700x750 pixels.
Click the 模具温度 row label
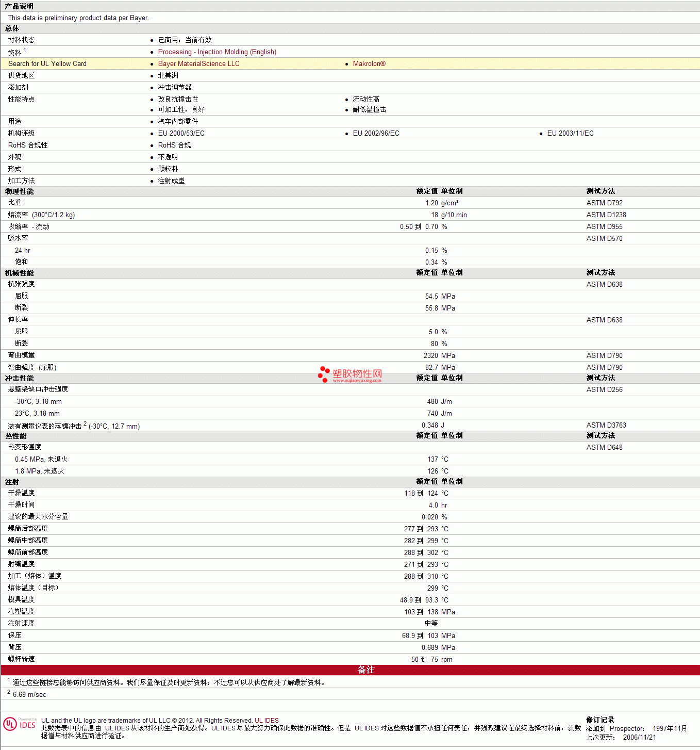pyautogui.click(x=22, y=600)
